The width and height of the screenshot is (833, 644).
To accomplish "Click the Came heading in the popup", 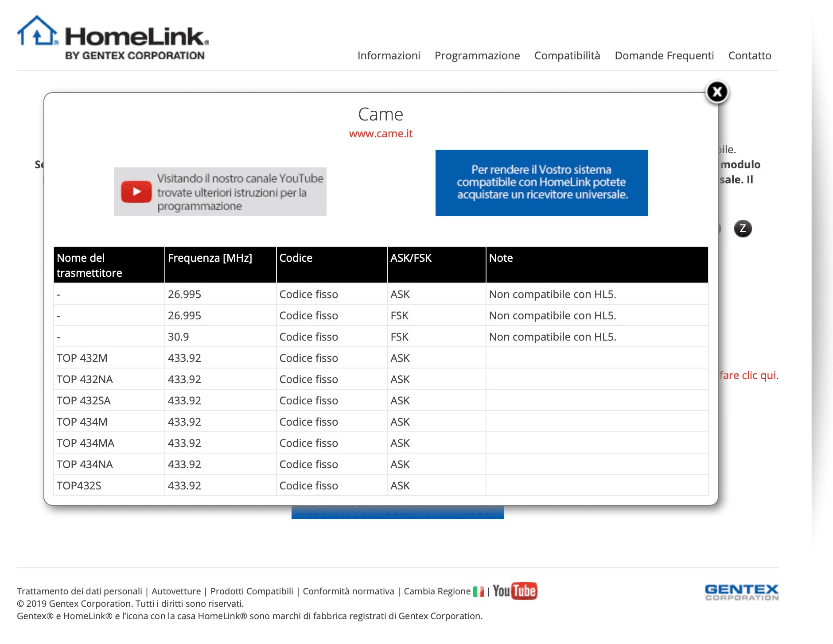I will click(x=381, y=114).
